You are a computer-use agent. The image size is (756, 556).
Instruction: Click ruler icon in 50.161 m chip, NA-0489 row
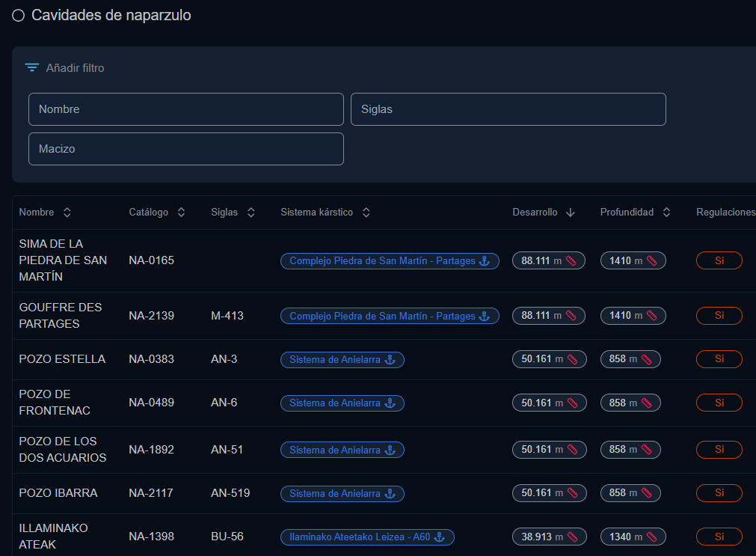(x=572, y=403)
